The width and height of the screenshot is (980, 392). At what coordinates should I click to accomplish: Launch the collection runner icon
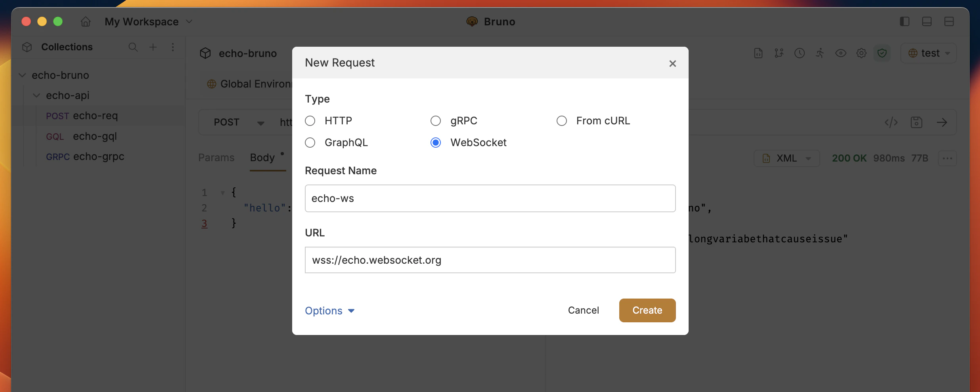pyautogui.click(x=820, y=53)
